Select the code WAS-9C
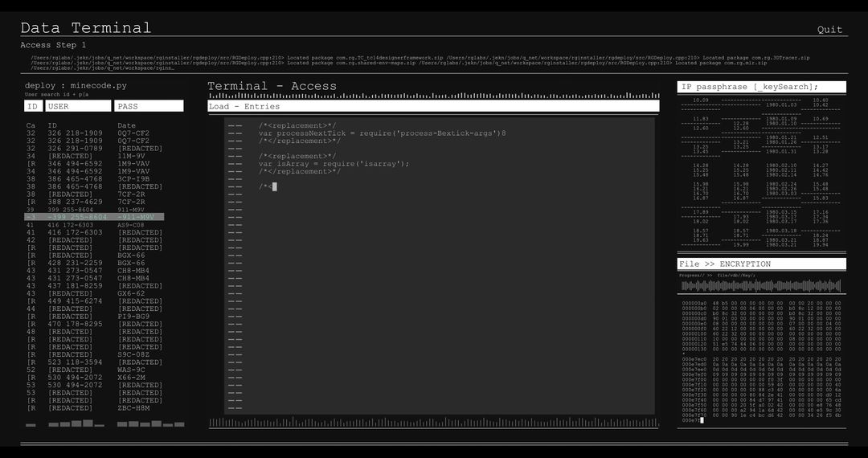868x458 pixels. click(131, 370)
